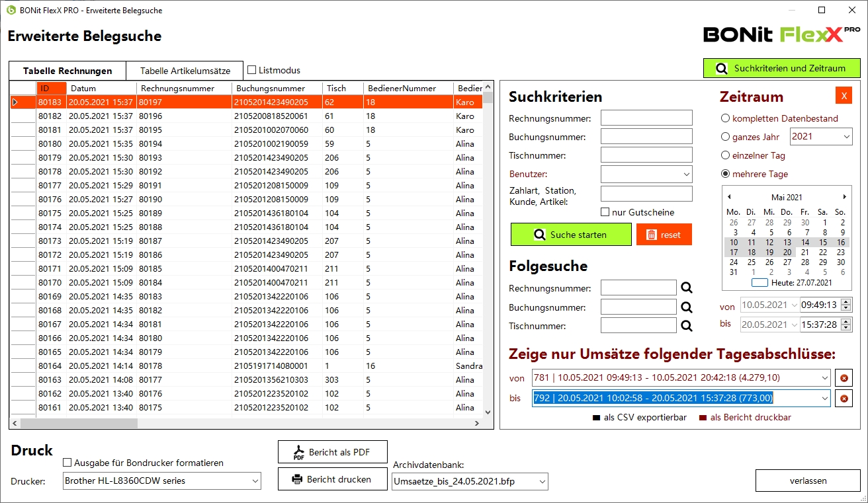This screenshot has width=868, height=503.
Task: Click the 'verlassen' button
Action: point(808,481)
